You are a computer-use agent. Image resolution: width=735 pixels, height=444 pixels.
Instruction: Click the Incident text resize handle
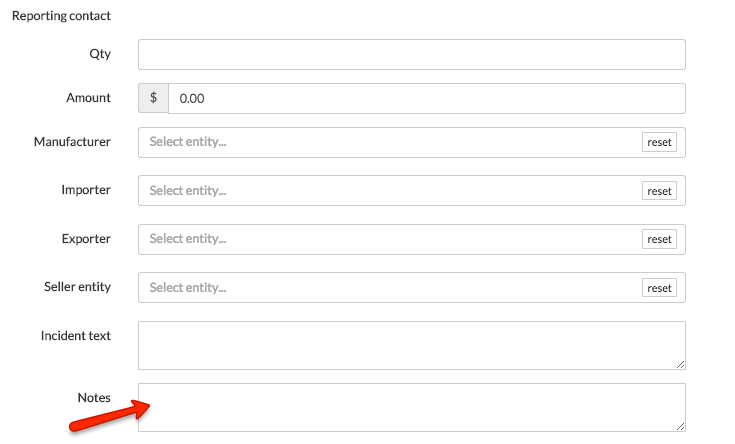680,364
